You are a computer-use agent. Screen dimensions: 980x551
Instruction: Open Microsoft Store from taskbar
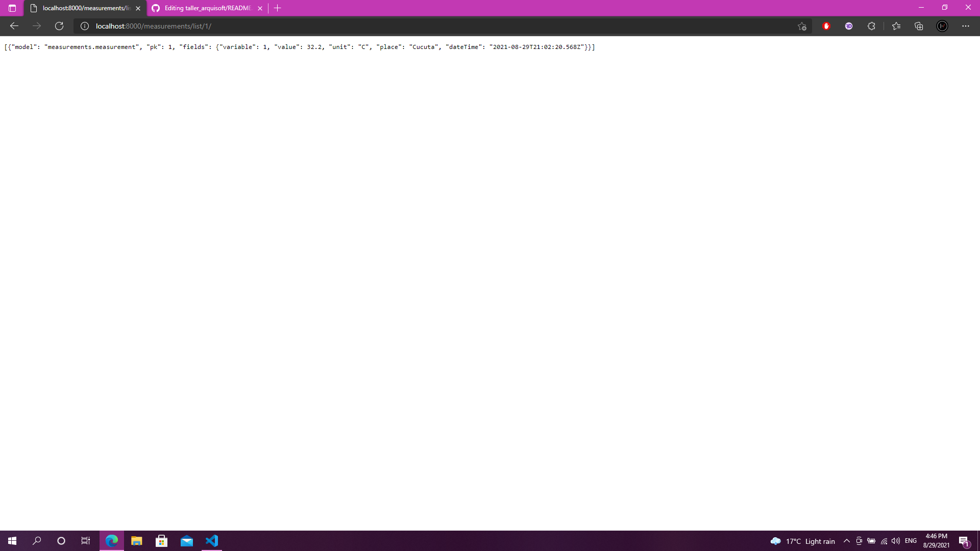(x=161, y=541)
